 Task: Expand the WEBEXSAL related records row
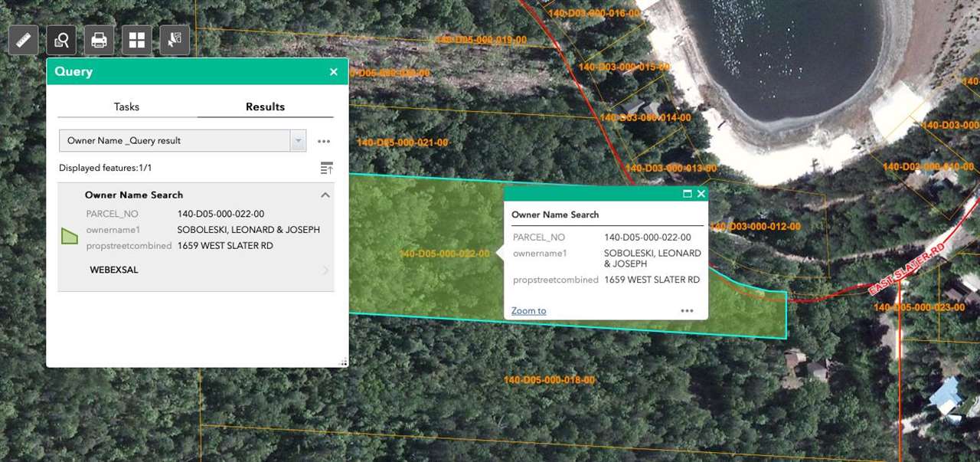pyautogui.click(x=196, y=270)
